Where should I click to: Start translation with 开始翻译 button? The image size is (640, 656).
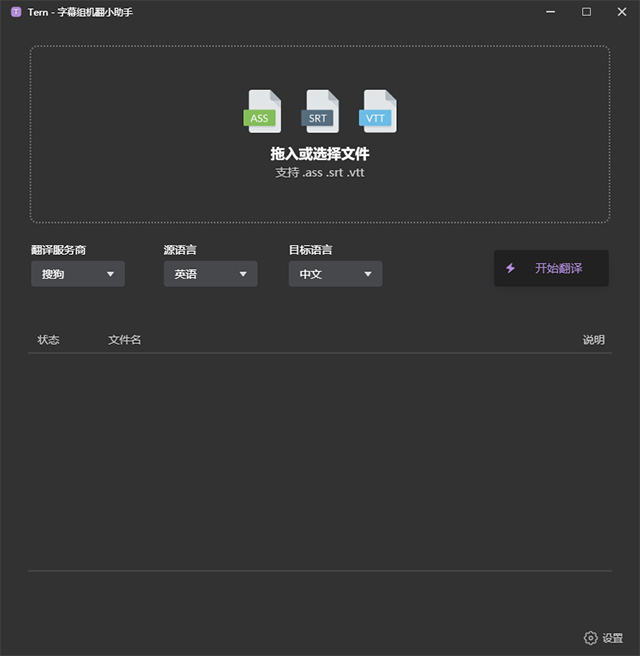click(x=551, y=268)
